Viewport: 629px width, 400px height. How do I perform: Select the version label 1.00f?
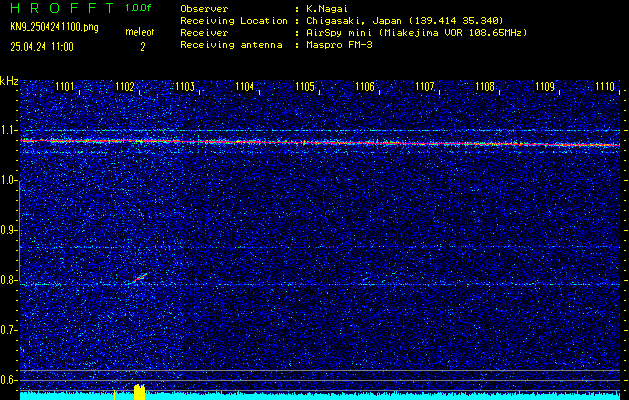point(138,8)
